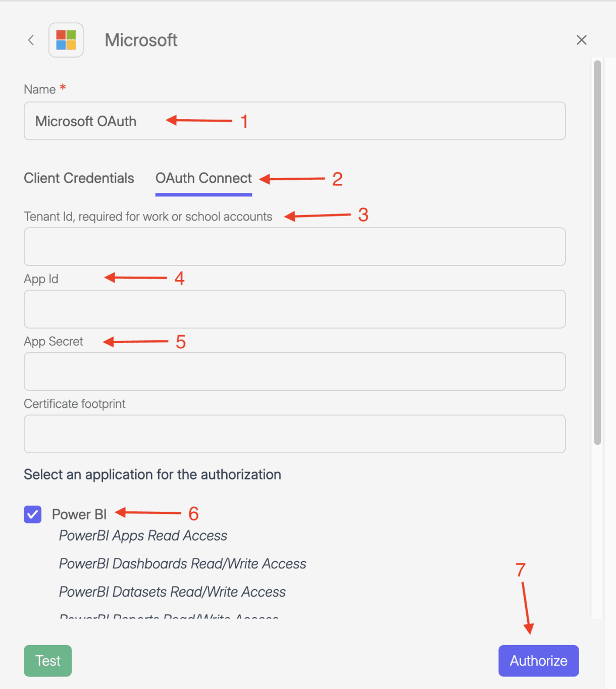Click the Authorize button
This screenshot has width=616, height=689.
(x=538, y=661)
